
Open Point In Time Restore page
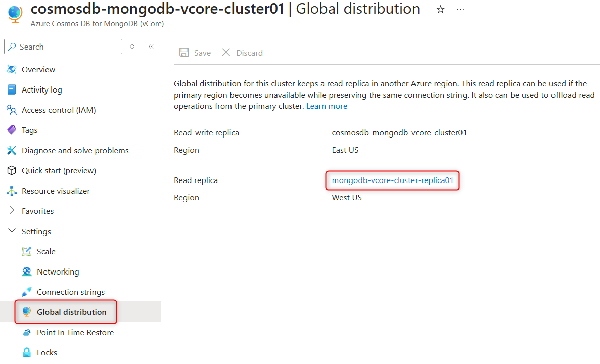tap(75, 332)
